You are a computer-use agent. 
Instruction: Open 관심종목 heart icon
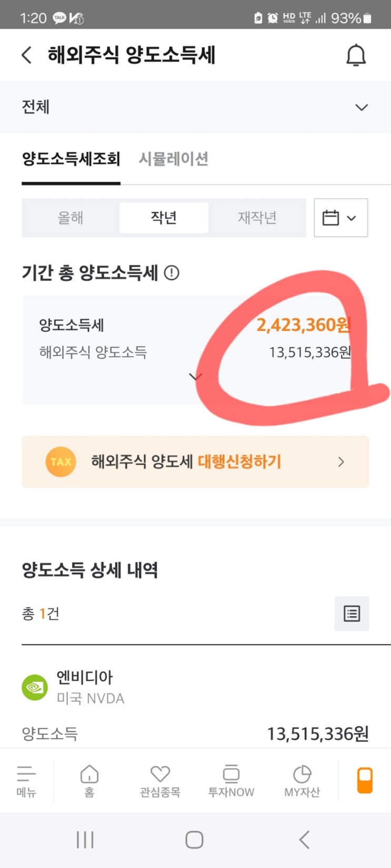(160, 781)
